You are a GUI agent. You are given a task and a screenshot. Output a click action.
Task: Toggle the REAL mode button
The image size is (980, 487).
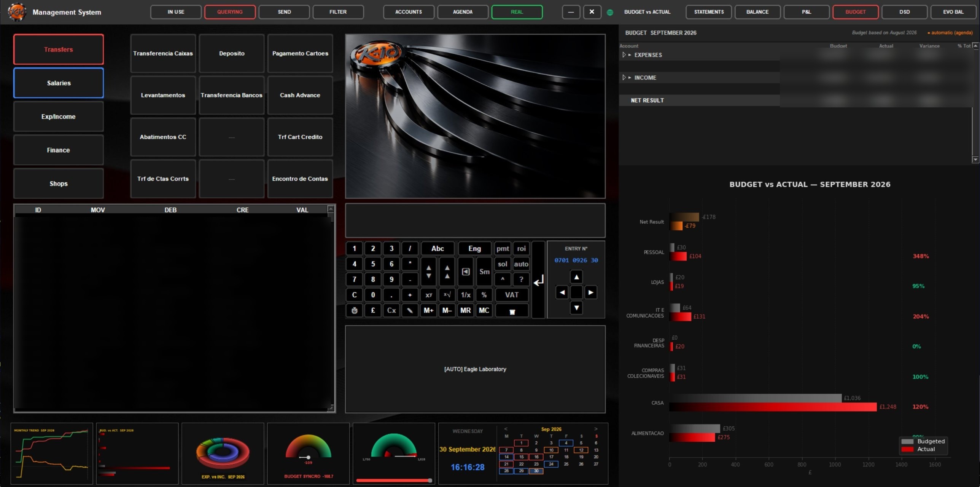(x=517, y=12)
